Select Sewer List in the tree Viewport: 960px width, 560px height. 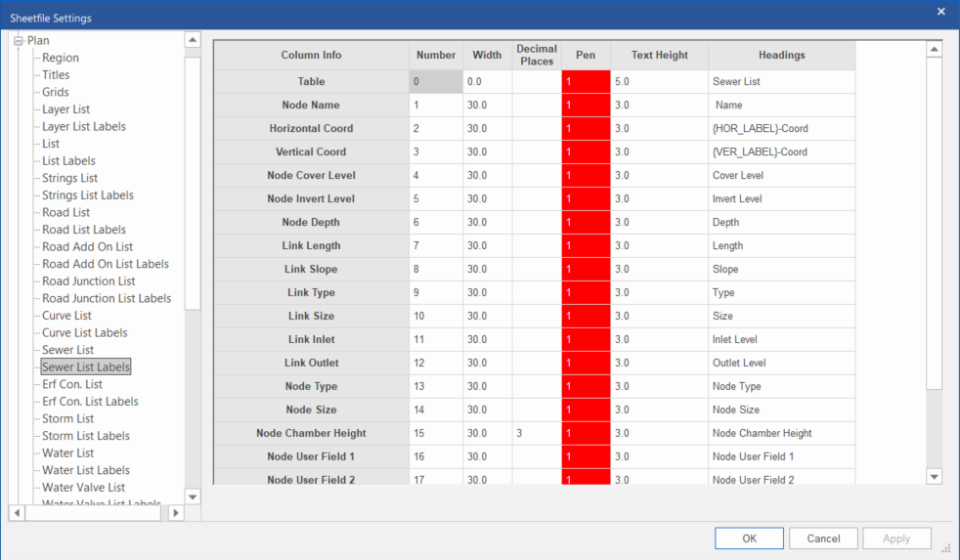(x=67, y=350)
